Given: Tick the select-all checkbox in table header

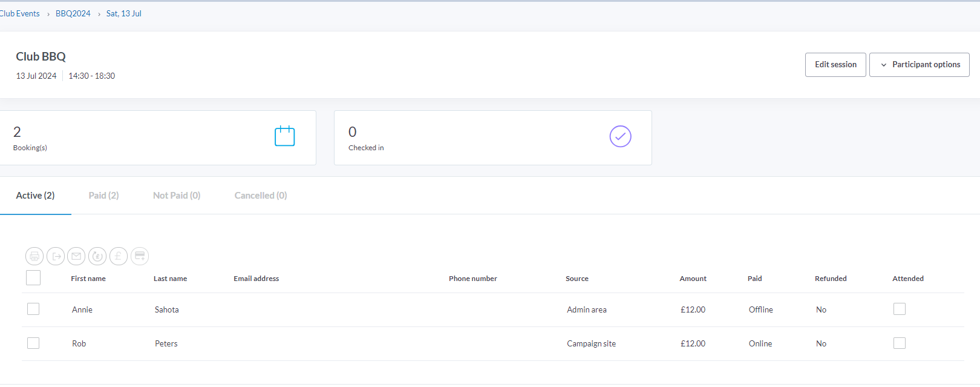Looking at the screenshot, I should [33, 278].
